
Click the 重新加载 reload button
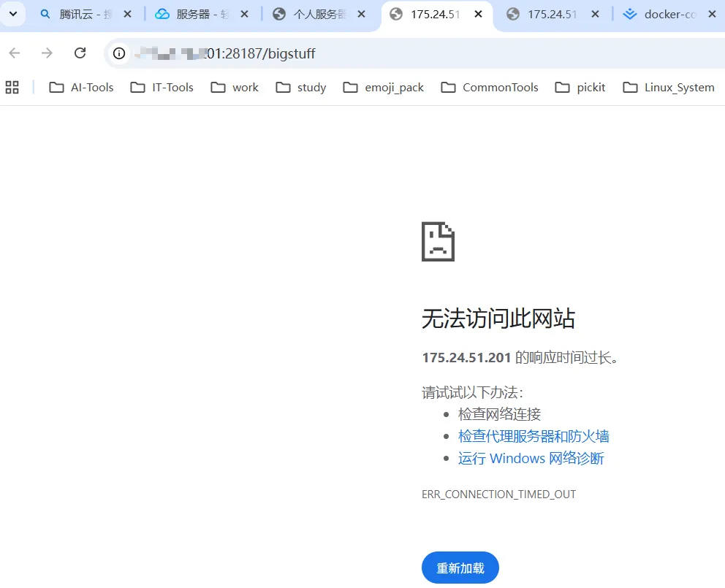460,568
